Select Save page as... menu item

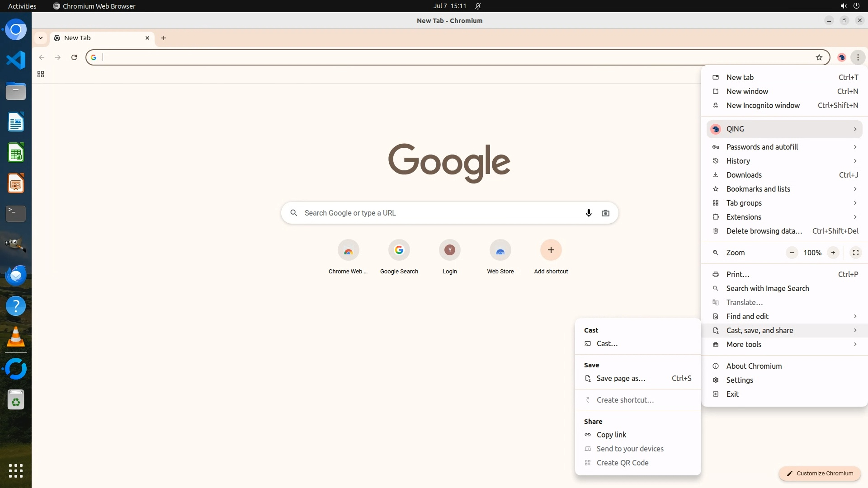(x=621, y=379)
